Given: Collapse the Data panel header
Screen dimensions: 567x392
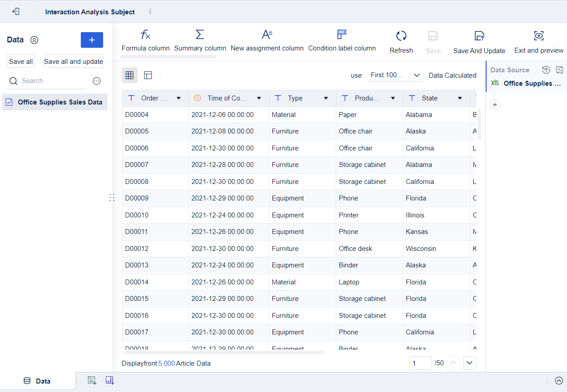Looking at the screenshot, I should click(34, 40).
